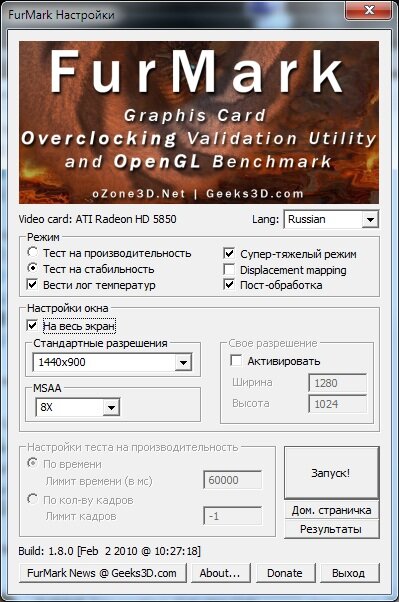Click the Выход button to exit

349,573
